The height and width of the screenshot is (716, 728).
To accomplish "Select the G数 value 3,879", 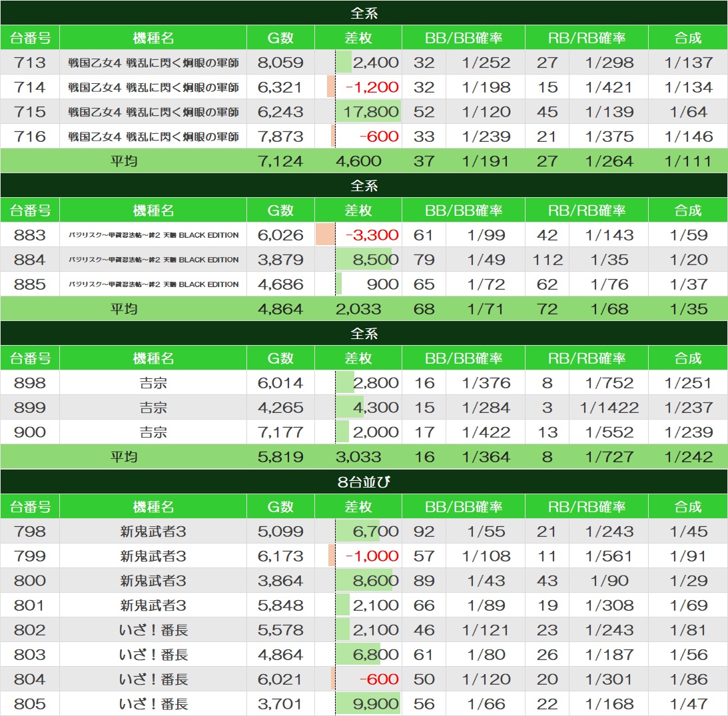I will point(280,260).
